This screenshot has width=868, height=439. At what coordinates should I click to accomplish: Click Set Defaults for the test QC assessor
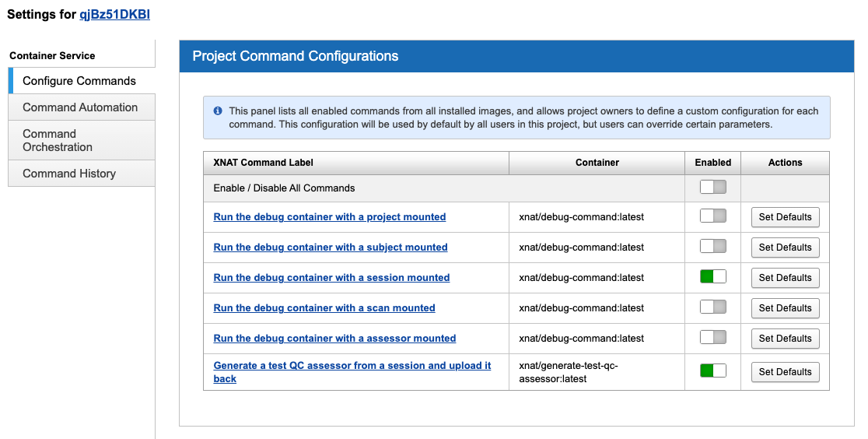[785, 372]
